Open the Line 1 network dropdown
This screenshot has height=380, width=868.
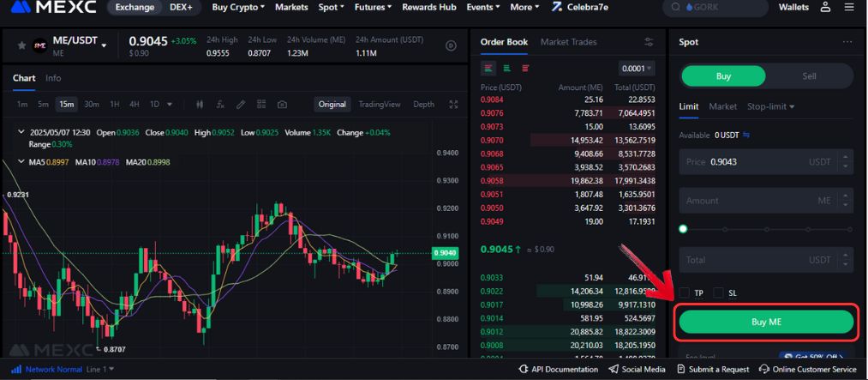click(x=100, y=369)
